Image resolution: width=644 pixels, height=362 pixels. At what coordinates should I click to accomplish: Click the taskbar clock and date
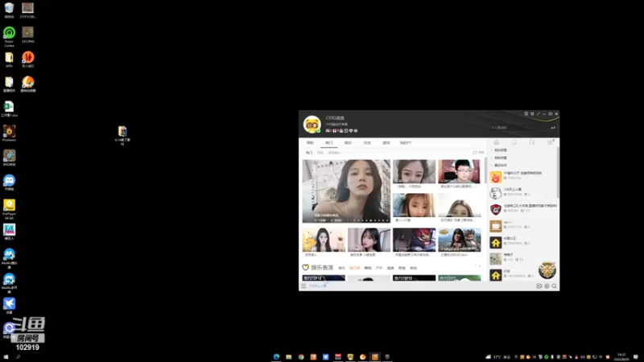[621, 357]
